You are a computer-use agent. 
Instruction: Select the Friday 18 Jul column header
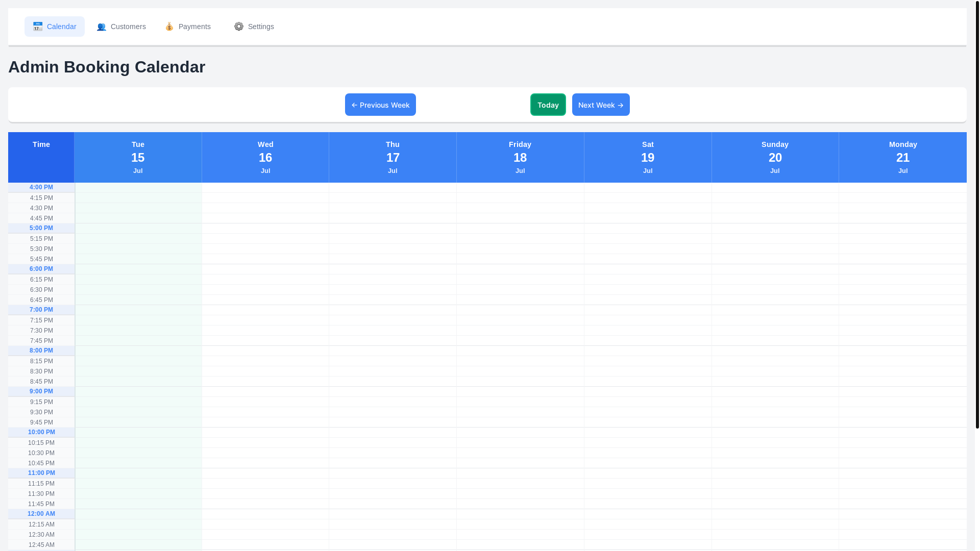[520, 157]
